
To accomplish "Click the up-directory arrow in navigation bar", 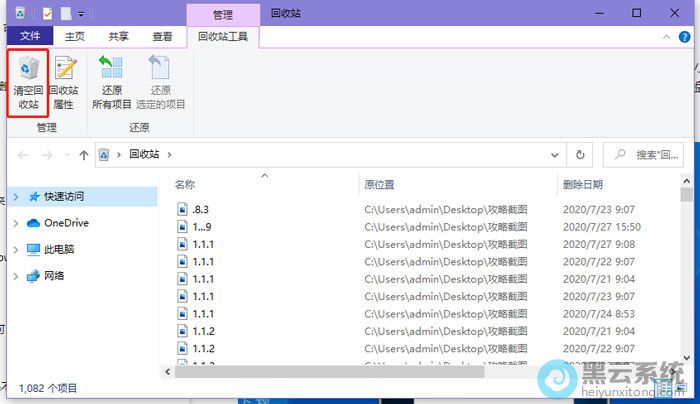I will pos(83,155).
